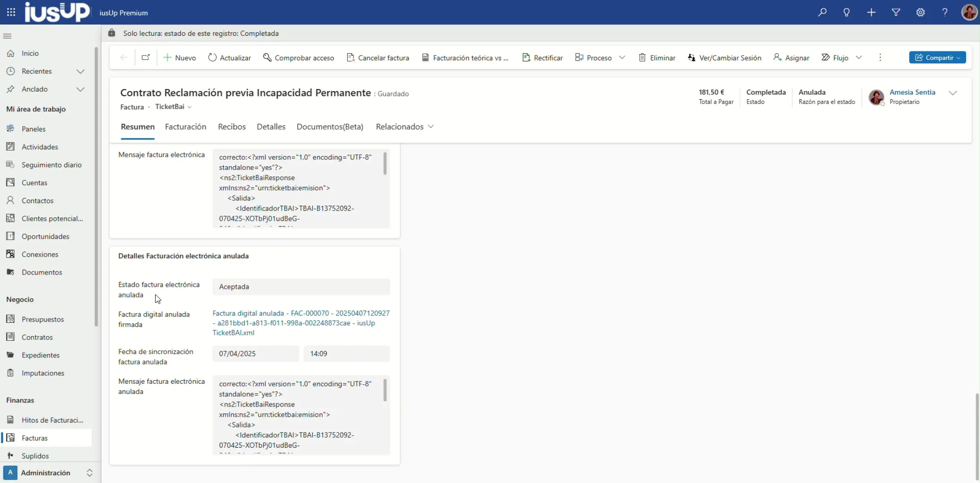Switch to the Facturación tab
Viewport: 980px width, 483px height.
click(x=185, y=127)
